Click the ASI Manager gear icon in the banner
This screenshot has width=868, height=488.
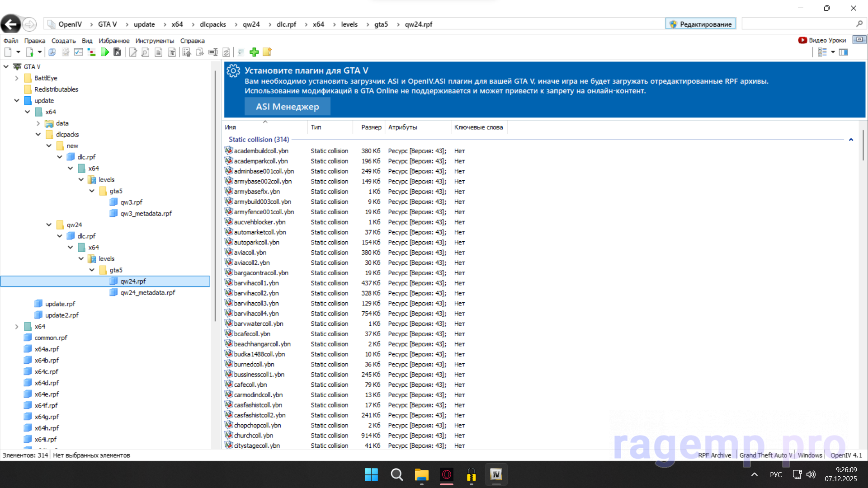tap(233, 71)
